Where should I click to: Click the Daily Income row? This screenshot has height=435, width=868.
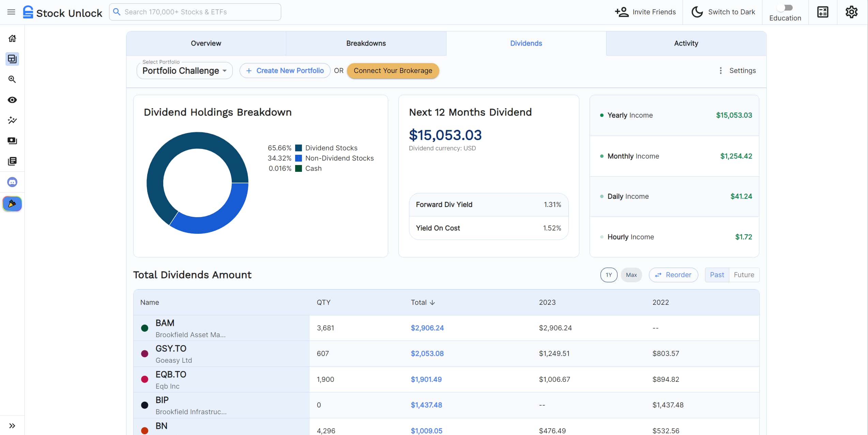pos(674,196)
